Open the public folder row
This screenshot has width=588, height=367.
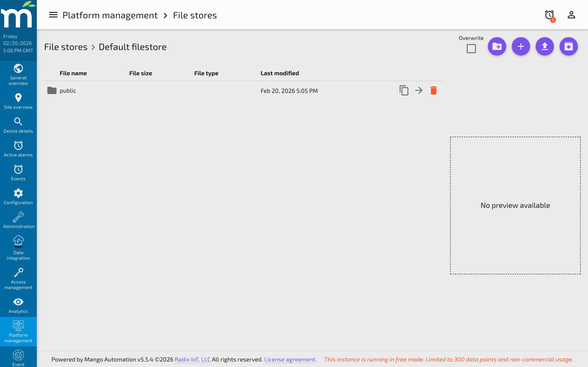click(x=68, y=90)
